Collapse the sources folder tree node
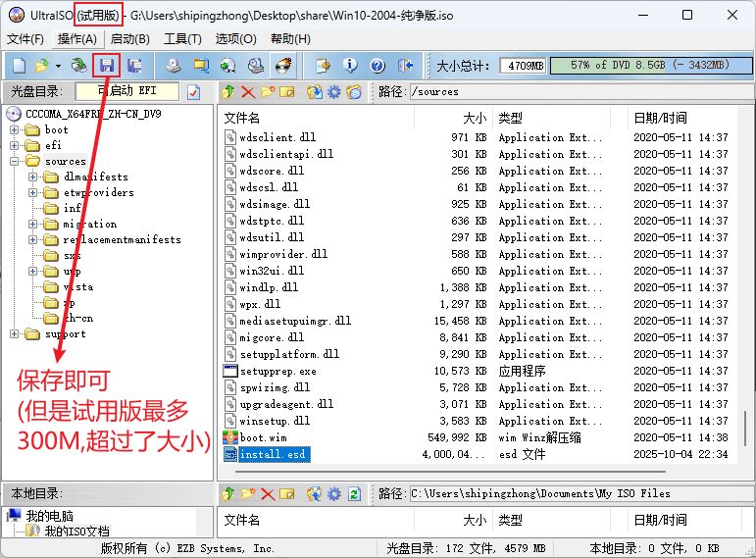This screenshot has height=558, width=756. pos(16,161)
